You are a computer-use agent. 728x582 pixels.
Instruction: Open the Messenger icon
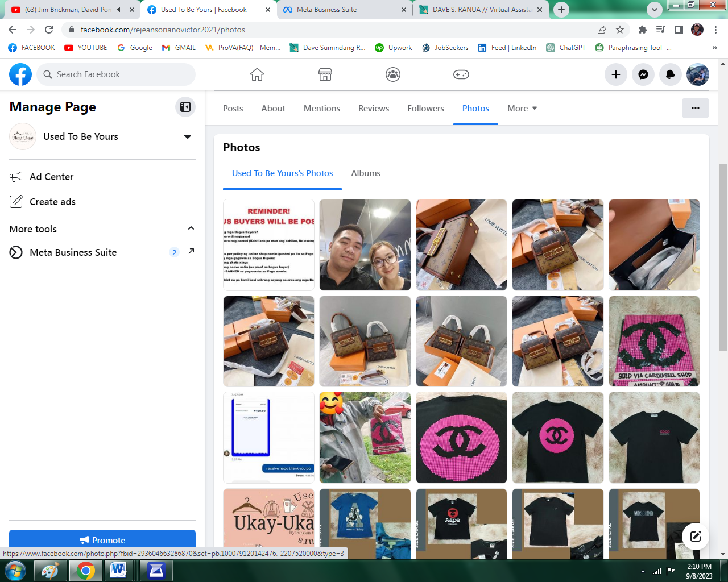(643, 74)
